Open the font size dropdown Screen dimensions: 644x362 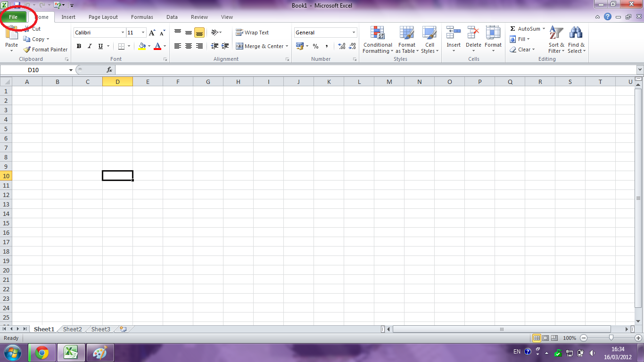click(143, 33)
